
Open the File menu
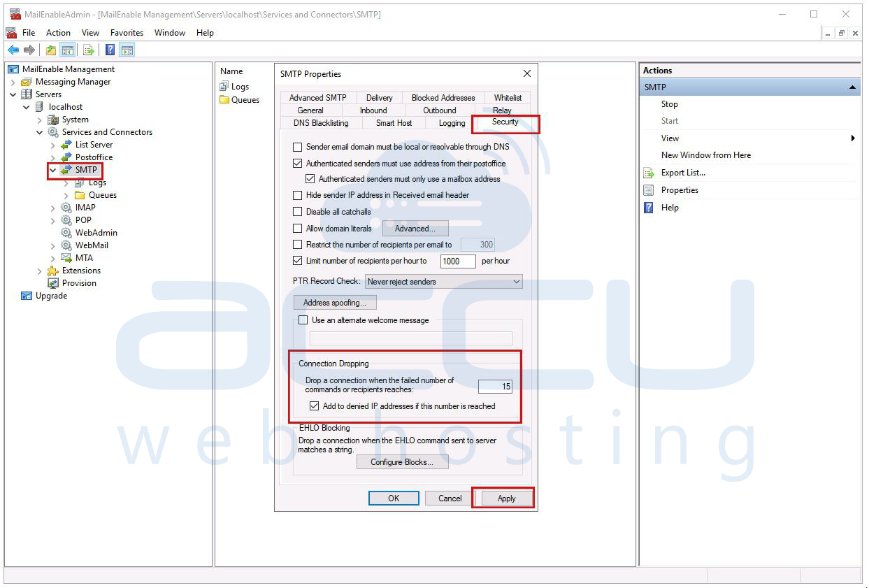pos(29,33)
